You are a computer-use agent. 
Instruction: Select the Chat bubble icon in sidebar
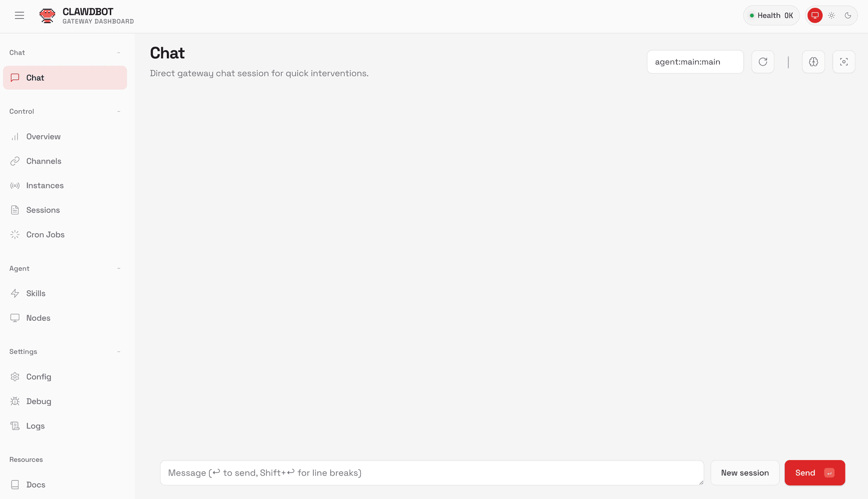pos(15,77)
